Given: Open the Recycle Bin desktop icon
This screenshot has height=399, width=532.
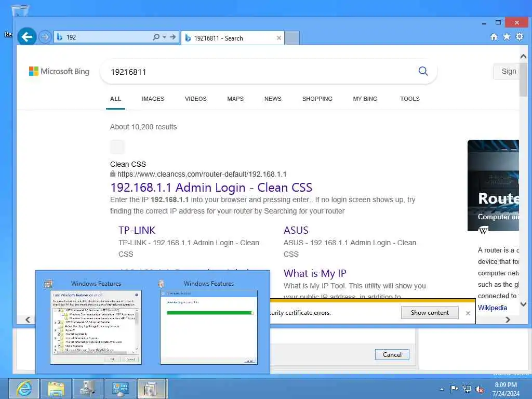Looking at the screenshot, I should (x=20, y=11).
